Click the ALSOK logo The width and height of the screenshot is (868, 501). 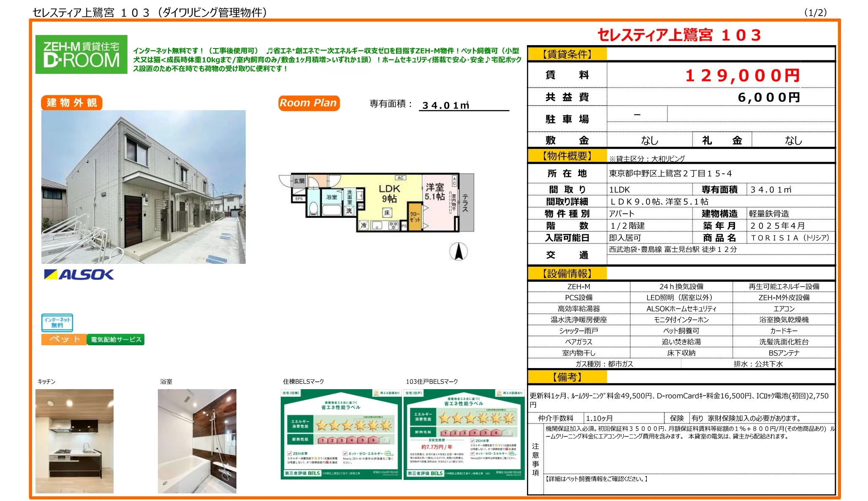click(x=79, y=275)
